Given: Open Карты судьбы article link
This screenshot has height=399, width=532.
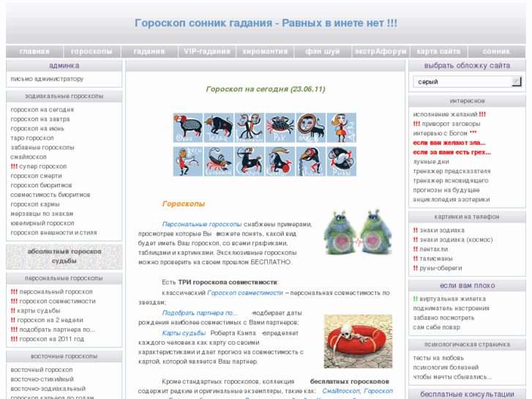Looking at the screenshot, I should click(x=184, y=333).
